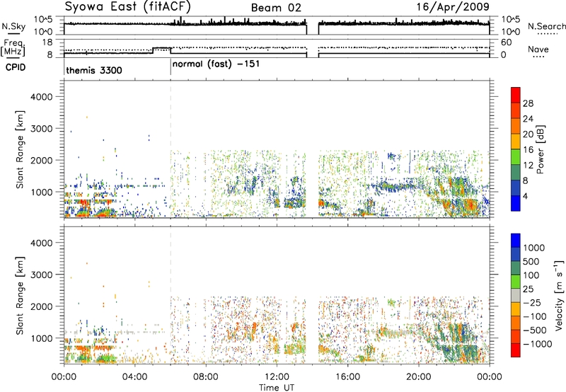The height and width of the screenshot is (392, 566).
Task: Click the '-1000' tick on the Velocity scale
Action: click(538, 344)
